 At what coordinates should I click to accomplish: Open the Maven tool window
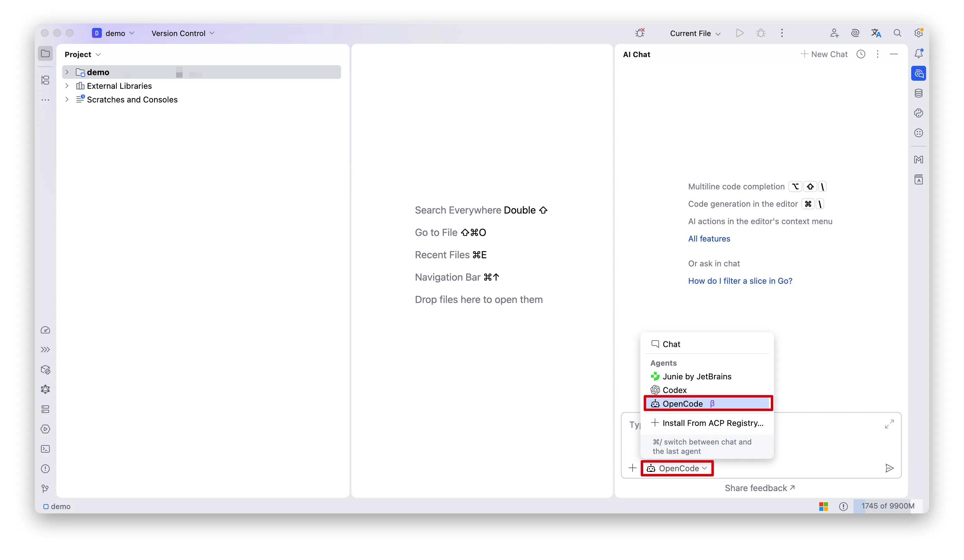(918, 159)
